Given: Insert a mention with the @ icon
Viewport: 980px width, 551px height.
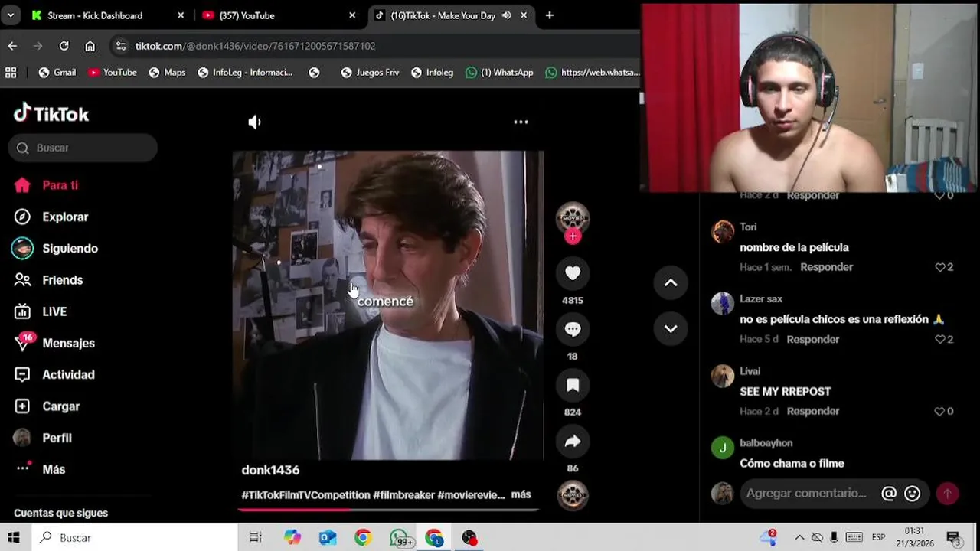Looking at the screenshot, I should [889, 494].
